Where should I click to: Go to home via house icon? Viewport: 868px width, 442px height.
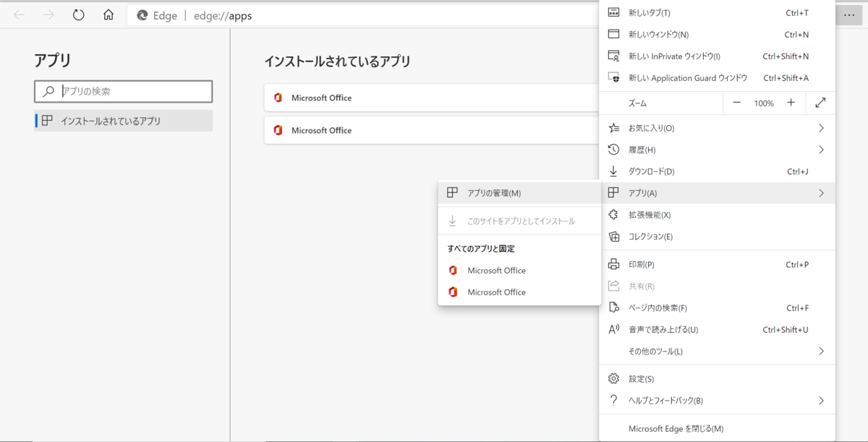coord(109,15)
